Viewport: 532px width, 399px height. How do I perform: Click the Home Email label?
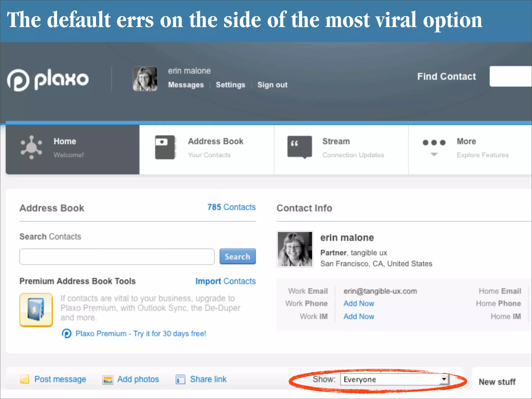(500, 291)
